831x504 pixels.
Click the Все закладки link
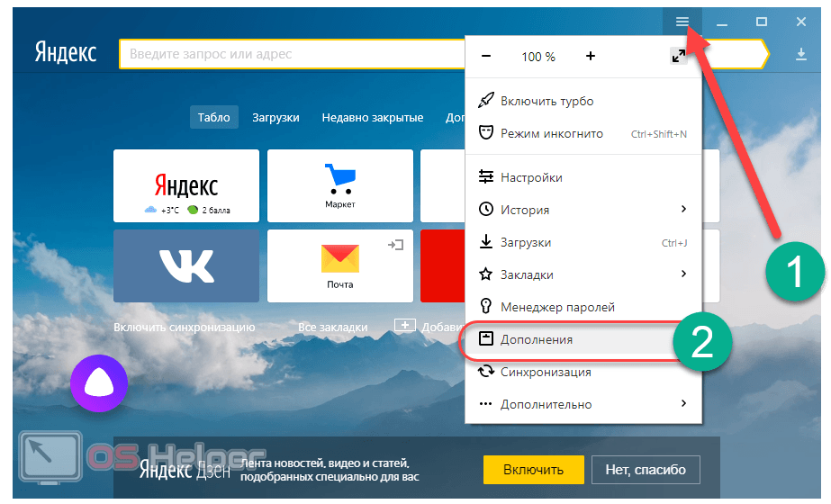click(x=333, y=328)
